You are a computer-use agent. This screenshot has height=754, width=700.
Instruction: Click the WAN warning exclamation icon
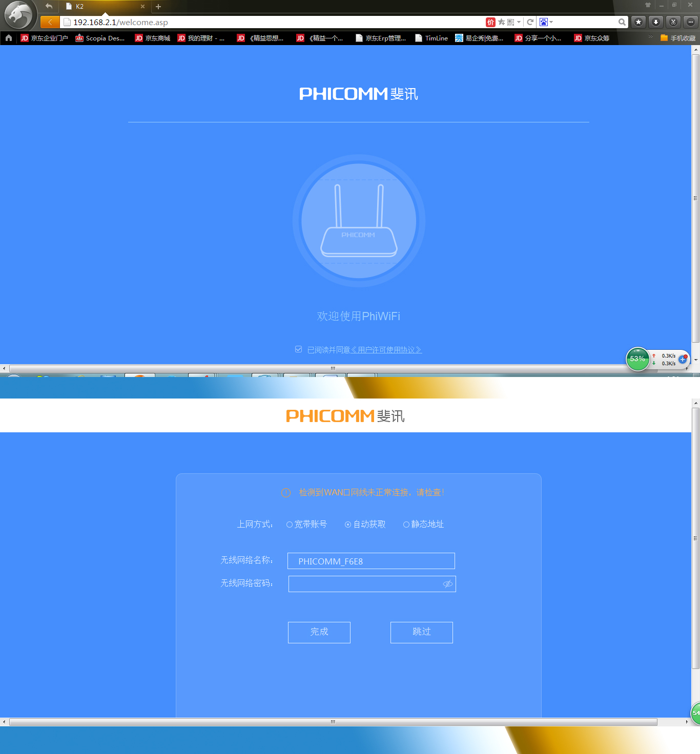(286, 493)
